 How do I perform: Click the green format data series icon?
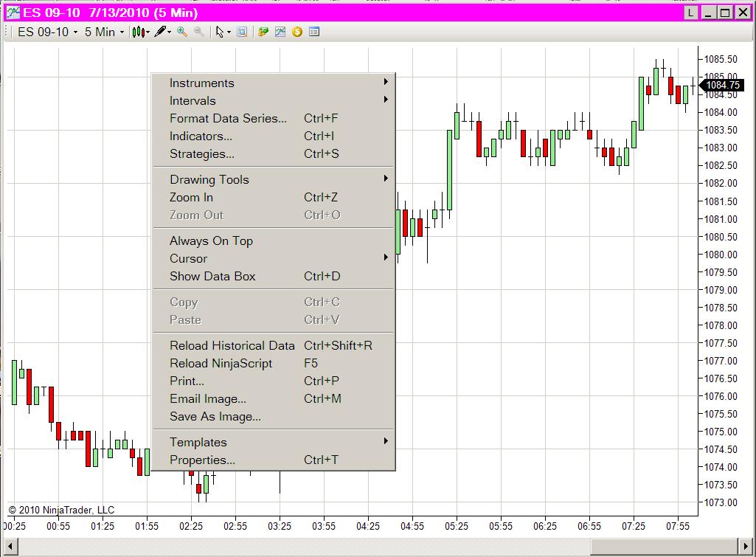tap(263, 32)
